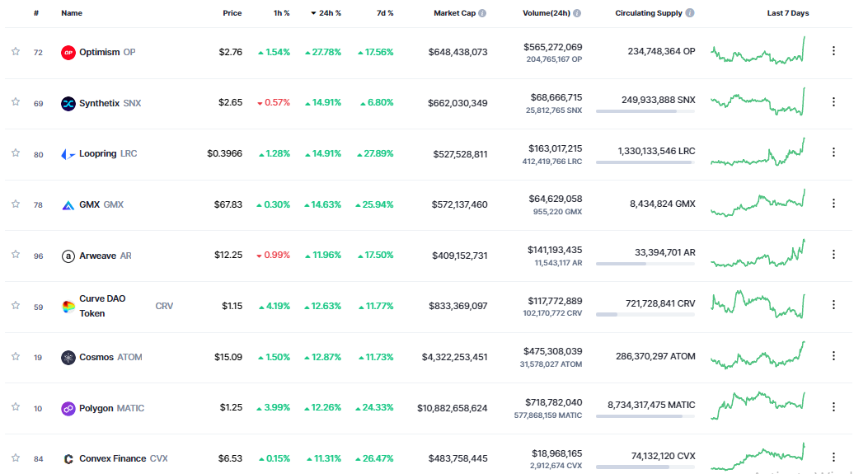Expand the three-dot menu for Polygon
Viewport: 868px width, 474px height.
click(833, 407)
